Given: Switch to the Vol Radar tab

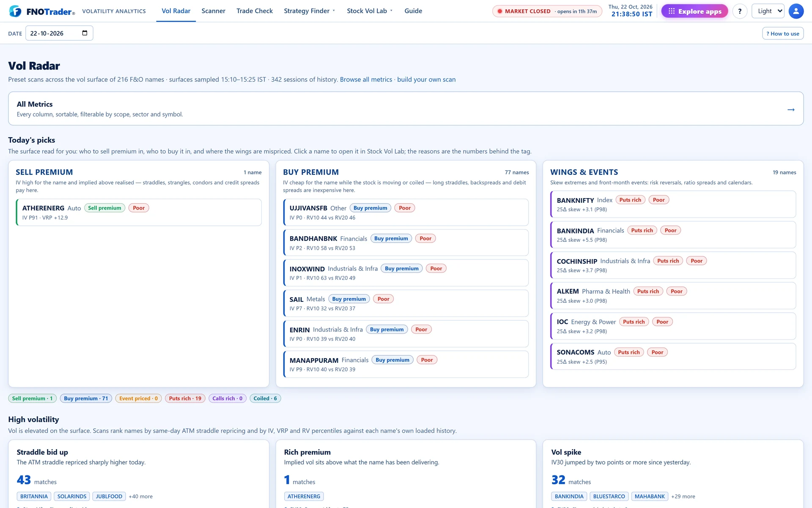Looking at the screenshot, I should (176, 11).
